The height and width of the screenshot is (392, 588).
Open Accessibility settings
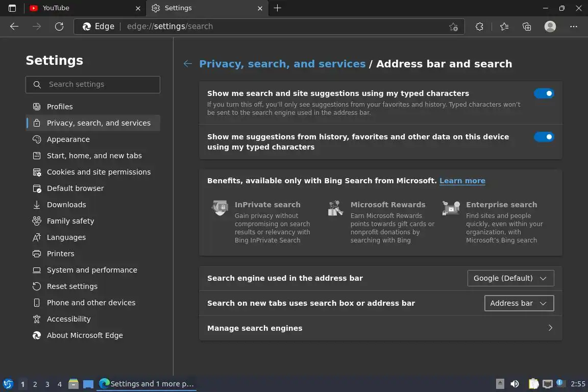coord(92,319)
